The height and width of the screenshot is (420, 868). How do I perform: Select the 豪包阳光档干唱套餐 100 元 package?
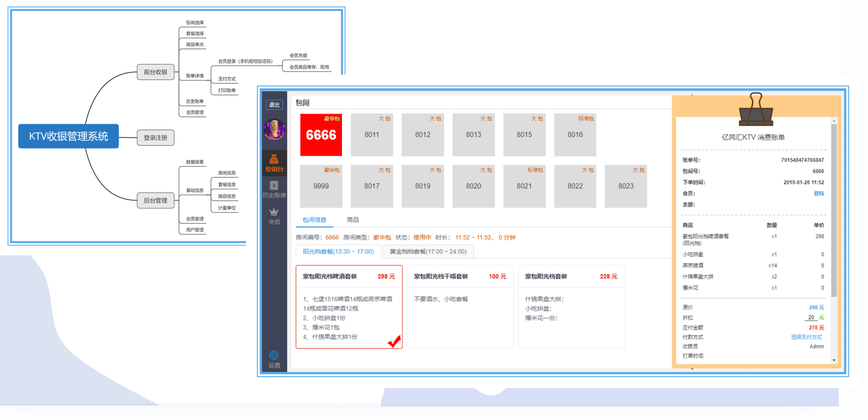pyautogui.click(x=460, y=306)
